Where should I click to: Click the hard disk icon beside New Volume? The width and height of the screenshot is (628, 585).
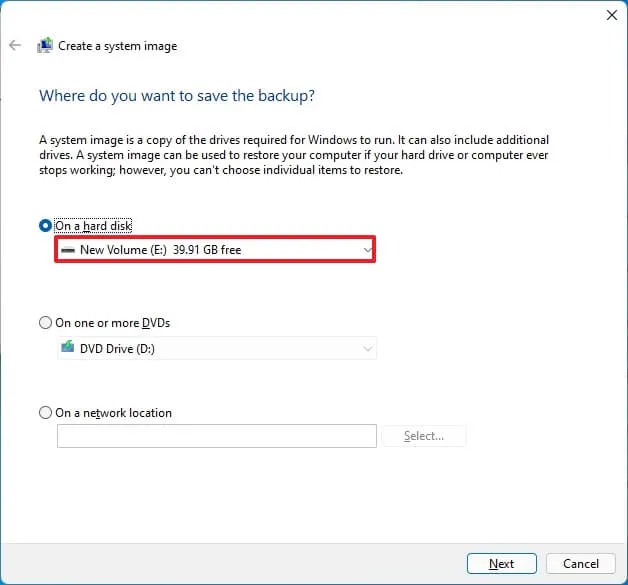[x=68, y=249]
